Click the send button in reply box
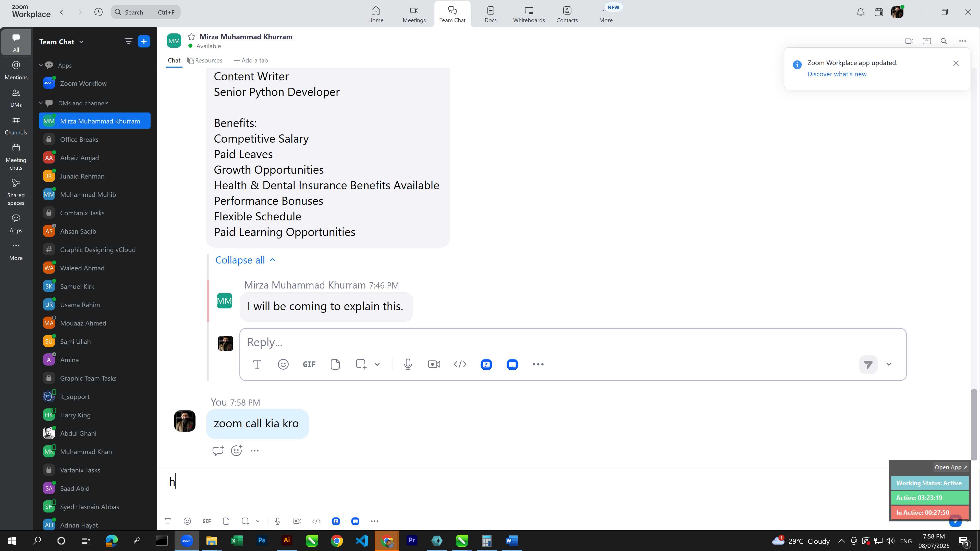This screenshot has height=551, width=980. [x=868, y=364]
